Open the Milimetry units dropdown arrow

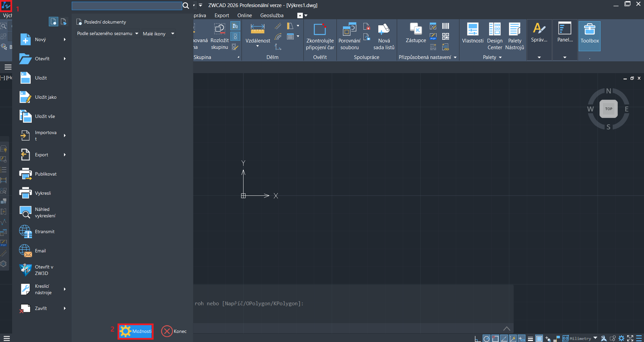[x=595, y=338]
